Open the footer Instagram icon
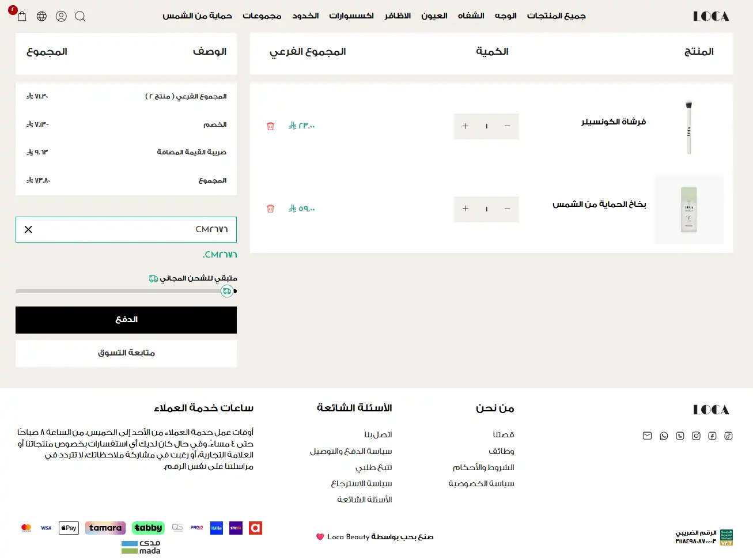753x560 pixels. point(696,436)
